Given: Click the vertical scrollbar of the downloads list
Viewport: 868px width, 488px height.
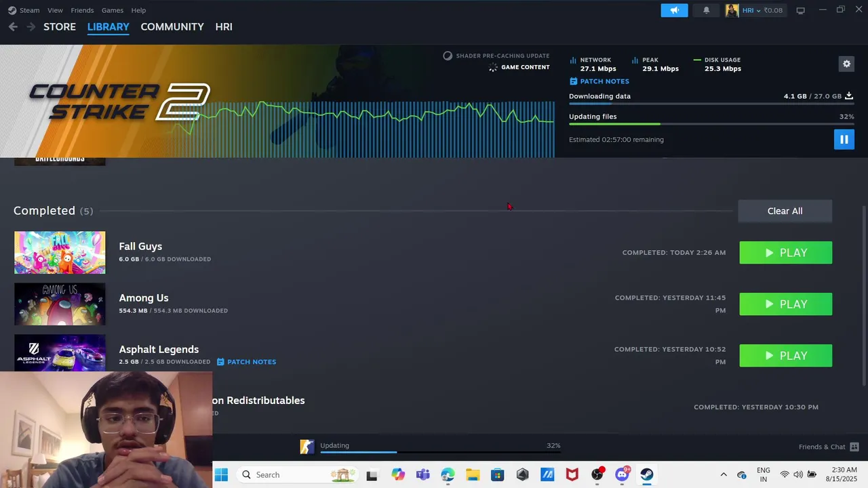Looking at the screenshot, I should (x=864, y=295).
